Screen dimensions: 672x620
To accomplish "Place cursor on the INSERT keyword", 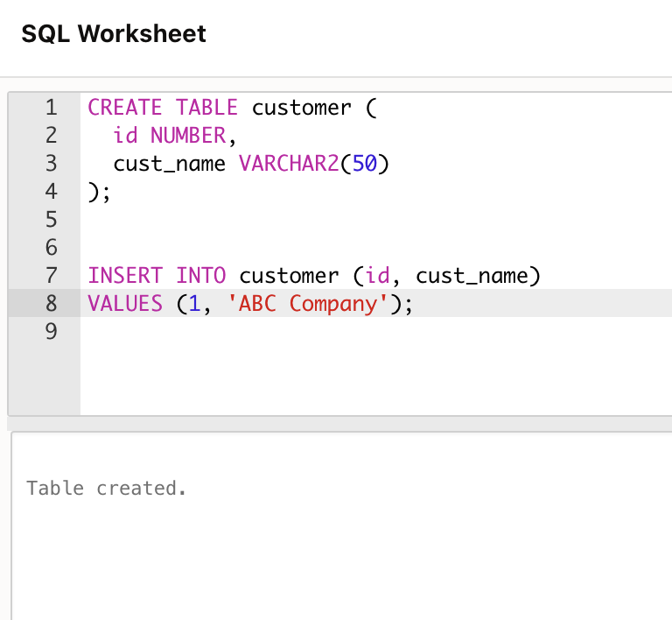I will click(125, 276).
